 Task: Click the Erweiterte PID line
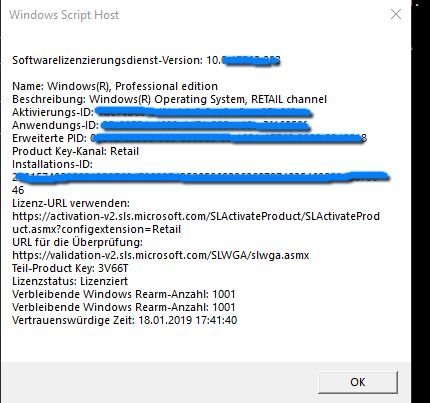coord(190,138)
